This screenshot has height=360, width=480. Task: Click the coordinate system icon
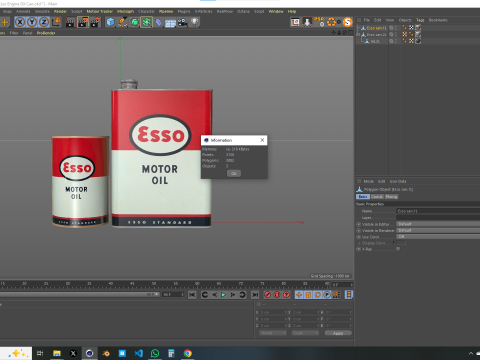tap(56, 22)
